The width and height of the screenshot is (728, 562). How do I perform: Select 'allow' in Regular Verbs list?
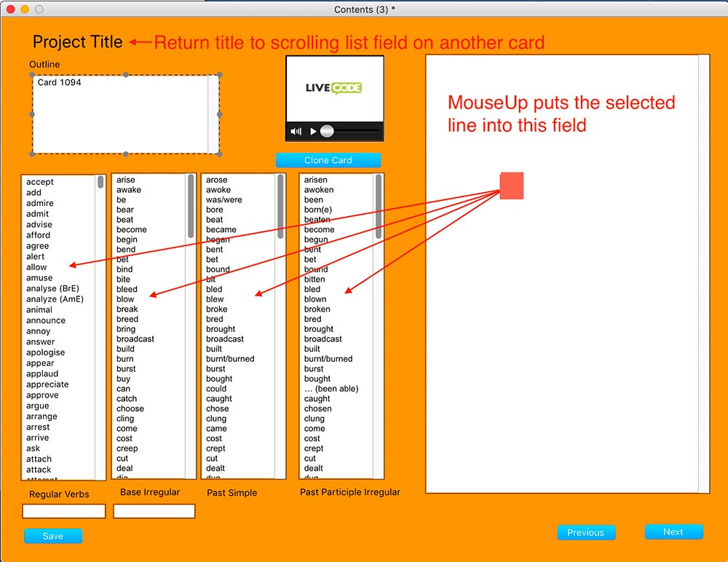coord(36,267)
